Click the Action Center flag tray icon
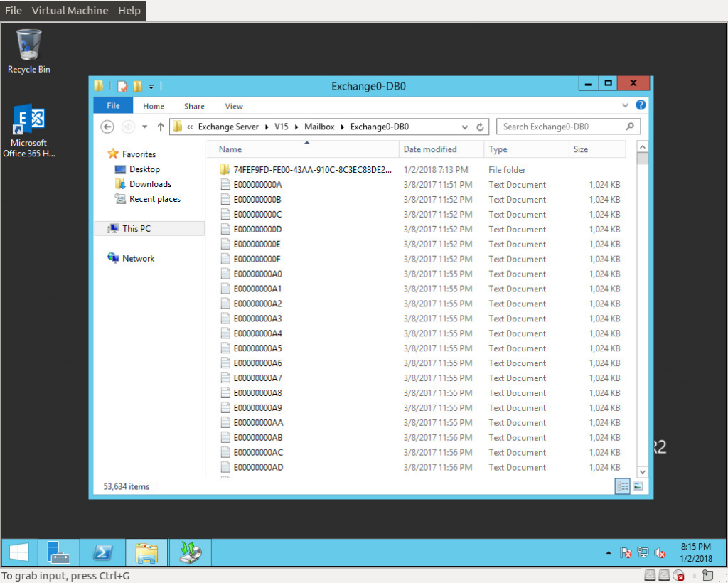 tap(626, 553)
